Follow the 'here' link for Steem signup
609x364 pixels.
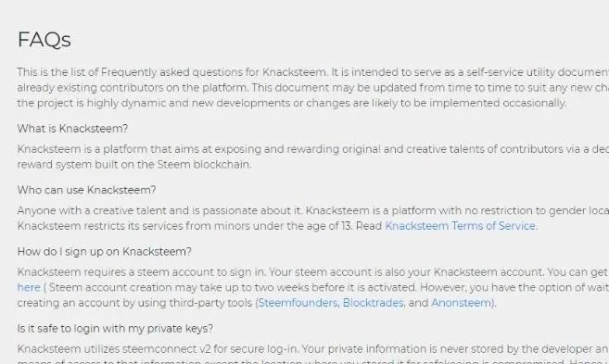[x=29, y=287]
